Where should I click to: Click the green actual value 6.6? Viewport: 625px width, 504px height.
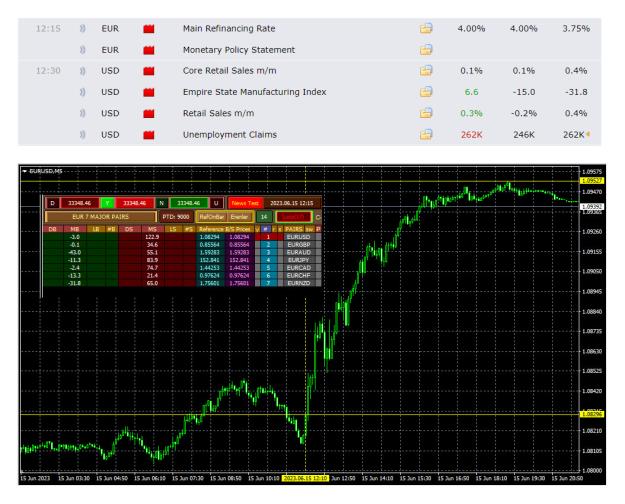pyautogui.click(x=472, y=92)
